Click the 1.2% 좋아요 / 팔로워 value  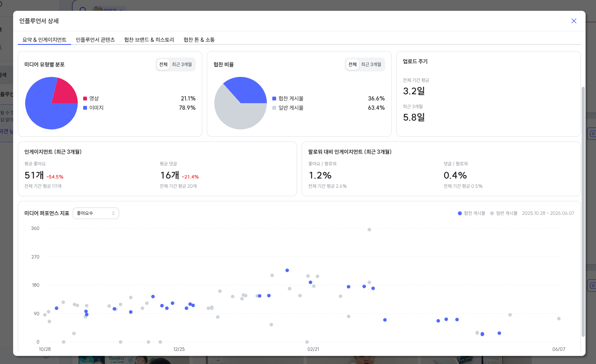pyautogui.click(x=320, y=175)
